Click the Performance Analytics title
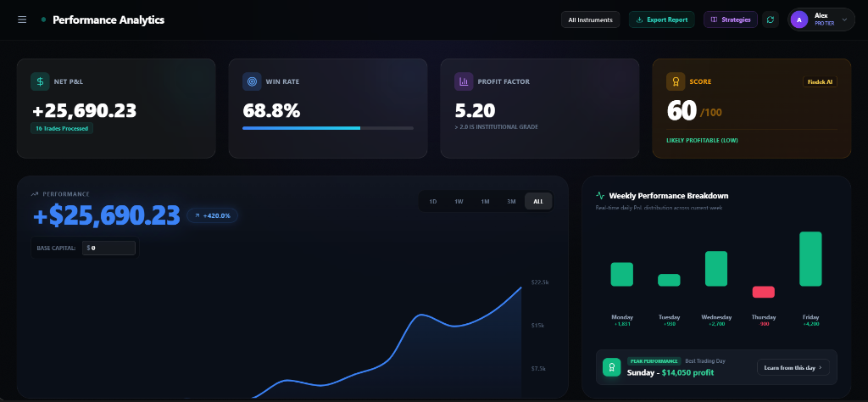The width and height of the screenshot is (868, 402). (x=108, y=20)
